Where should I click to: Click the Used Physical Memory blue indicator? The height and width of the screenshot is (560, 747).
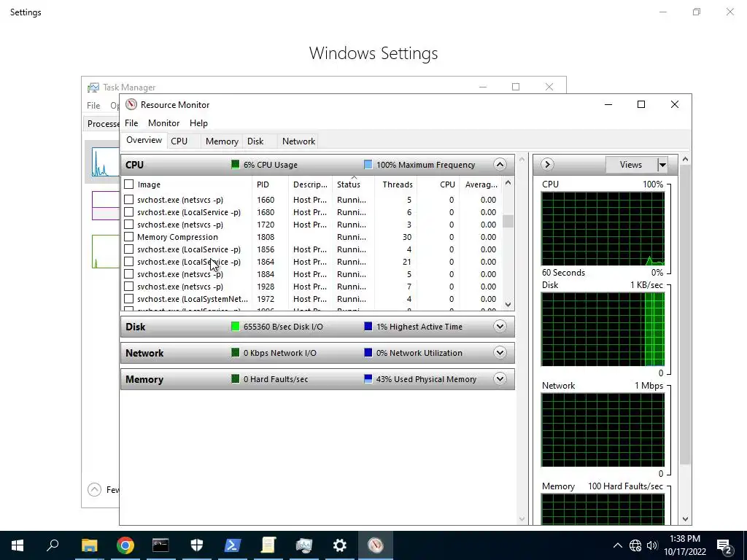point(368,378)
